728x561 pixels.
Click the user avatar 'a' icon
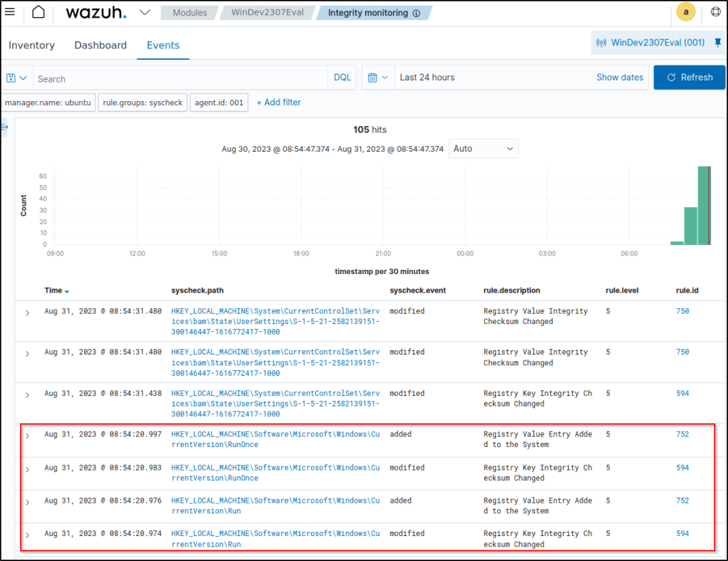(685, 12)
